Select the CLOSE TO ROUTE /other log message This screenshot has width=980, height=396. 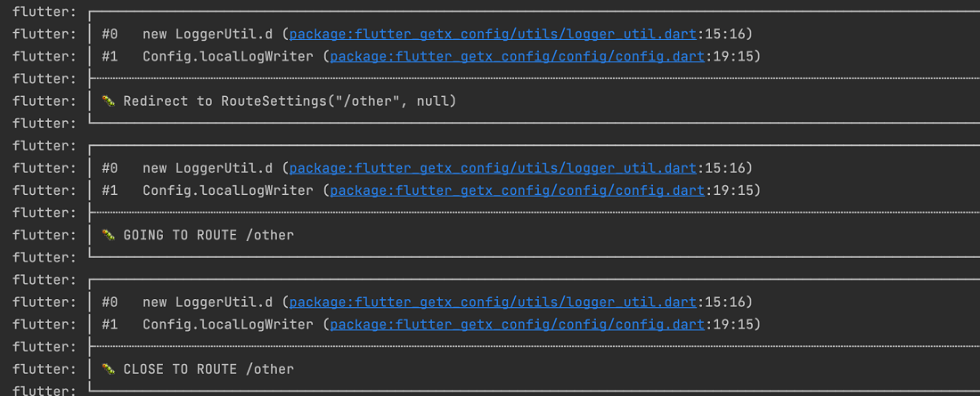tap(208, 370)
